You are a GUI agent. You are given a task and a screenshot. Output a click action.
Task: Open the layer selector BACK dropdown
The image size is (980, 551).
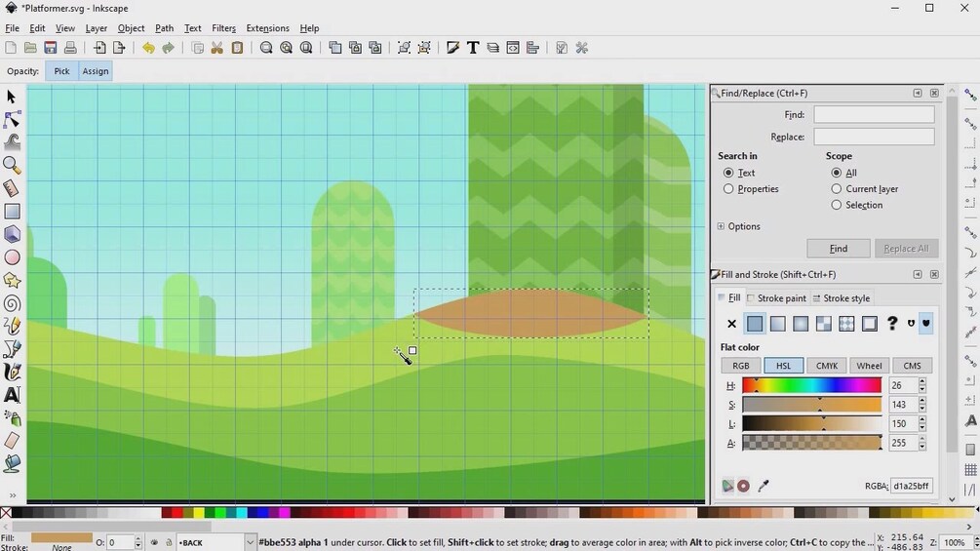point(250,542)
